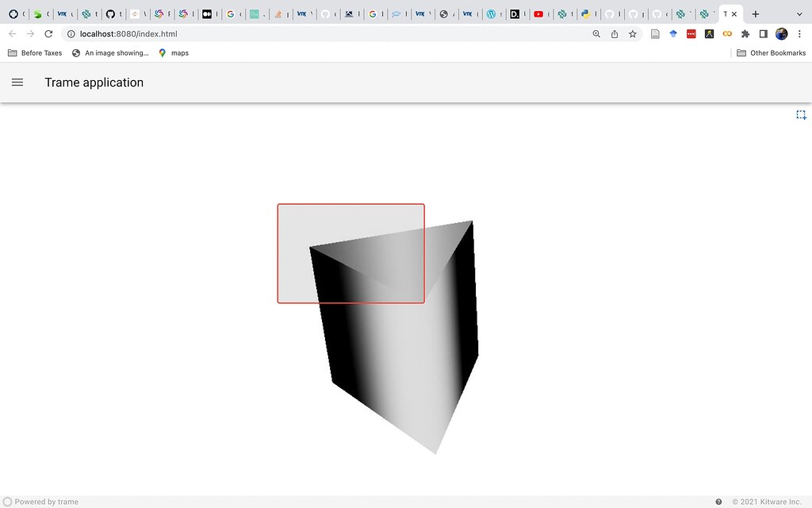Screen dimensions: 812x508
Task: Switch to the YouTube tab
Action: [539, 14]
